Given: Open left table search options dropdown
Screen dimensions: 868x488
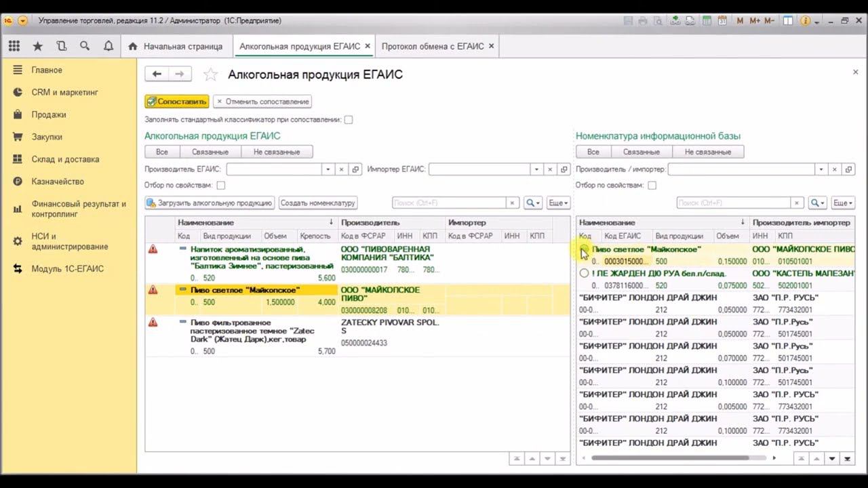Looking at the screenshot, I should (533, 203).
